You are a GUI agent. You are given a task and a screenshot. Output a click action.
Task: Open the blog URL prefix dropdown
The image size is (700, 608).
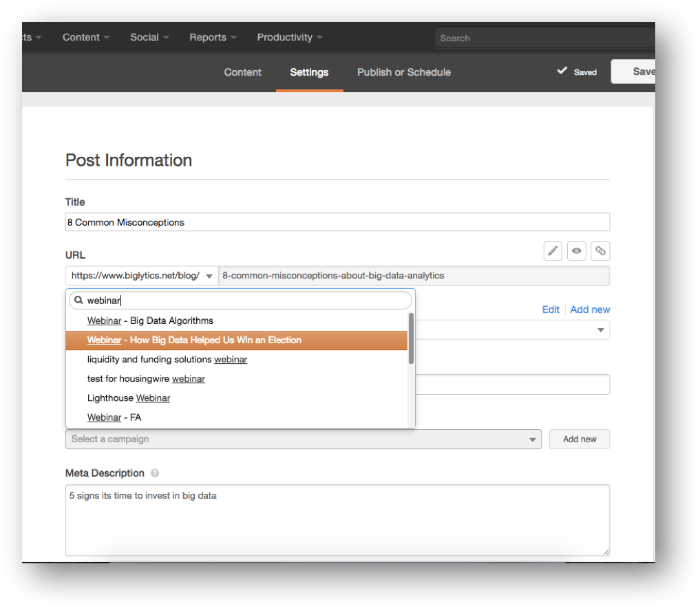tap(210, 275)
